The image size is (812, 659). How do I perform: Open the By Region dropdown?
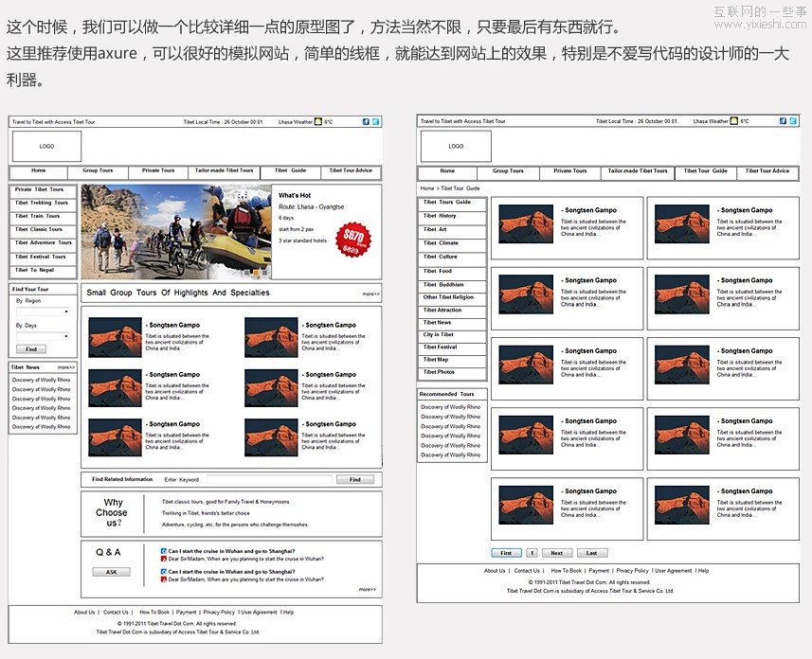pos(42,312)
